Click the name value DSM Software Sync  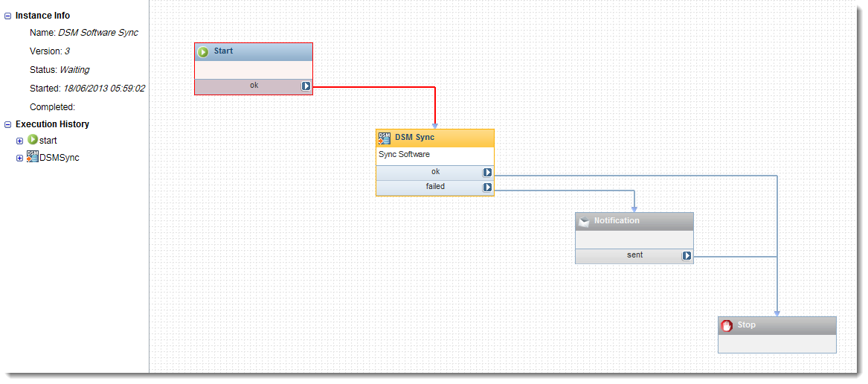tap(98, 33)
